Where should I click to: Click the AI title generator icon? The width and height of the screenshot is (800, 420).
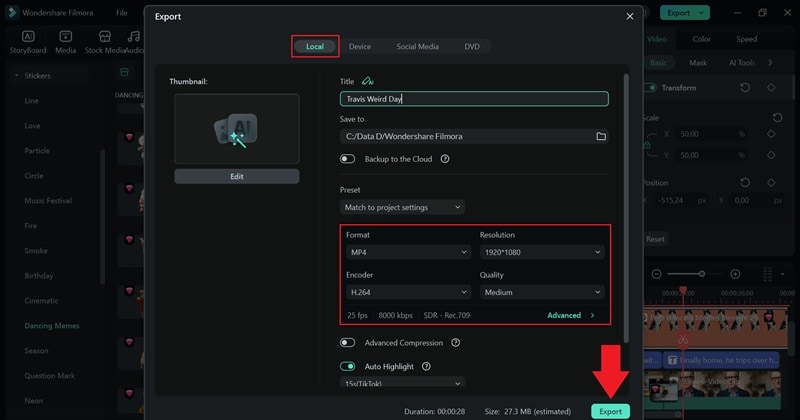(x=367, y=81)
